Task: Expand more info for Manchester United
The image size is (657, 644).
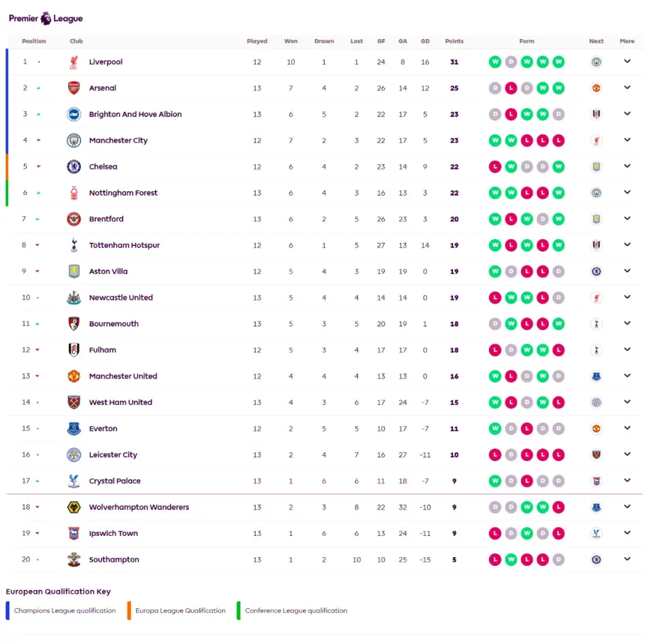Action: coord(627,375)
